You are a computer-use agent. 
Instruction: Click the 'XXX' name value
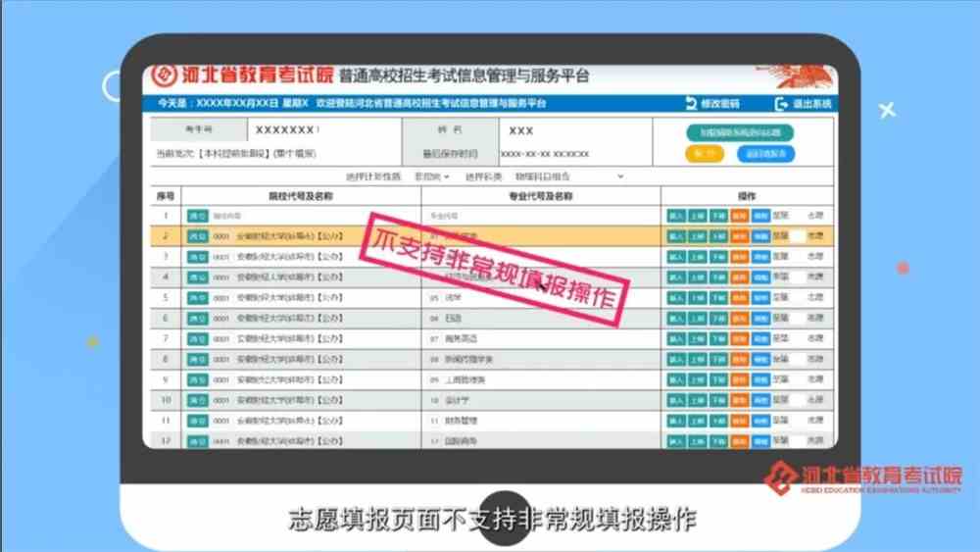pos(521,130)
